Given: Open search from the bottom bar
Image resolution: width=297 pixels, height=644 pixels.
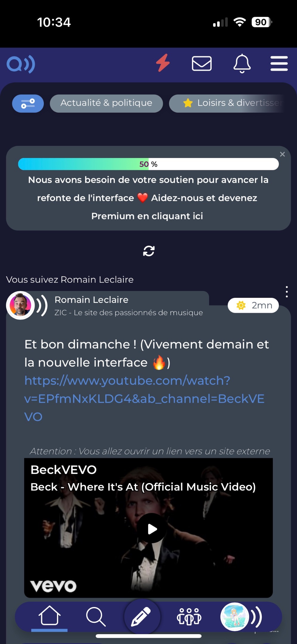Looking at the screenshot, I should coord(95,616).
